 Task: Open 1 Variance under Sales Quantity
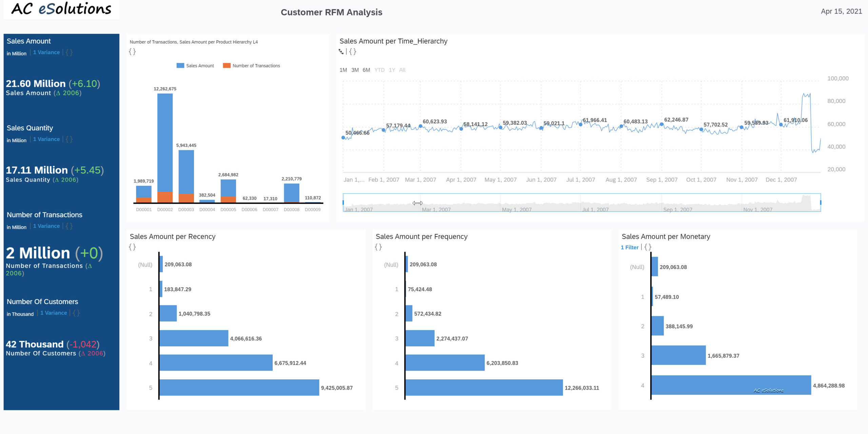pos(46,139)
